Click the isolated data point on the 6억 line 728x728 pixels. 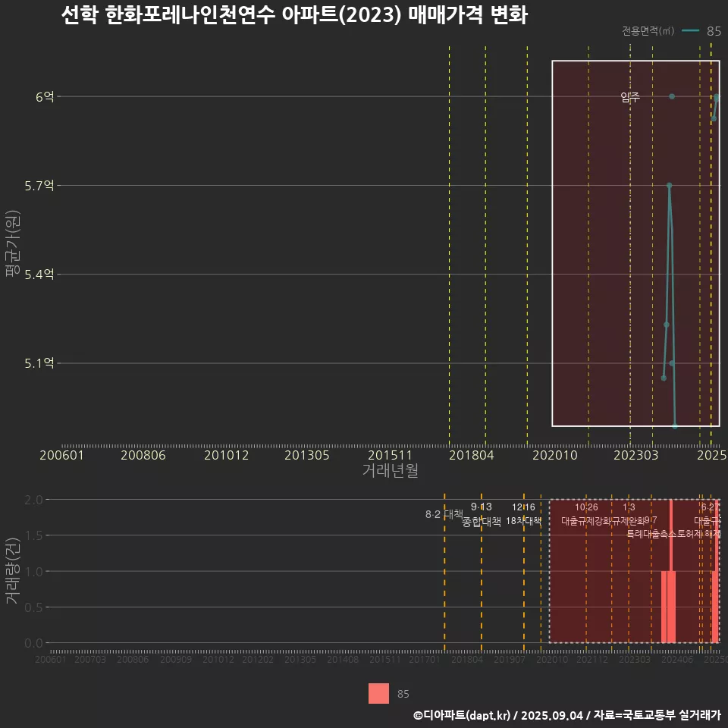click(672, 96)
